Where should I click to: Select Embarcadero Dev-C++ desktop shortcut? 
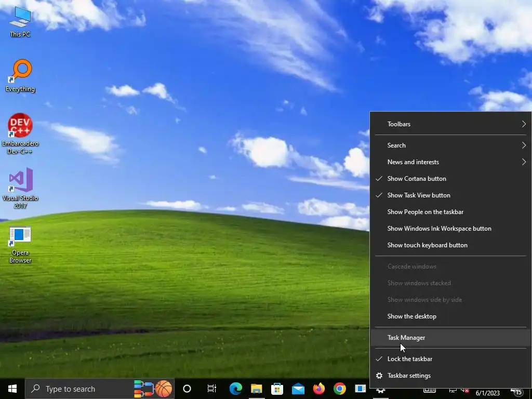click(x=20, y=134)
